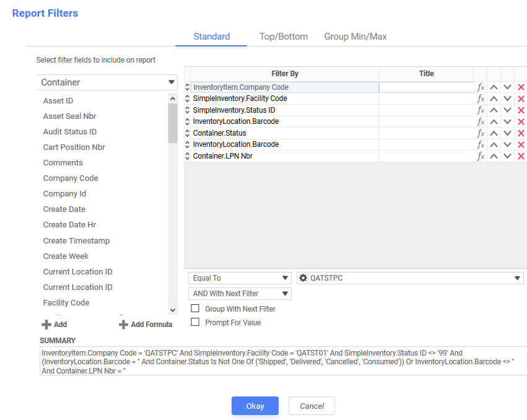The height and width of the screenshot is (420, 527).
Task: Cancel the Report Filters dialog
Action: [x=311, y=406]
